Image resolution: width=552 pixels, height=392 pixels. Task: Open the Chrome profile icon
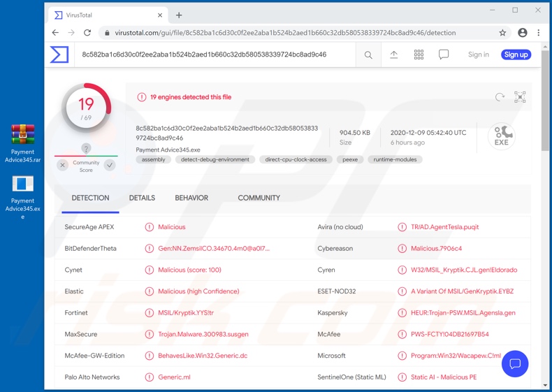point(523,33)
